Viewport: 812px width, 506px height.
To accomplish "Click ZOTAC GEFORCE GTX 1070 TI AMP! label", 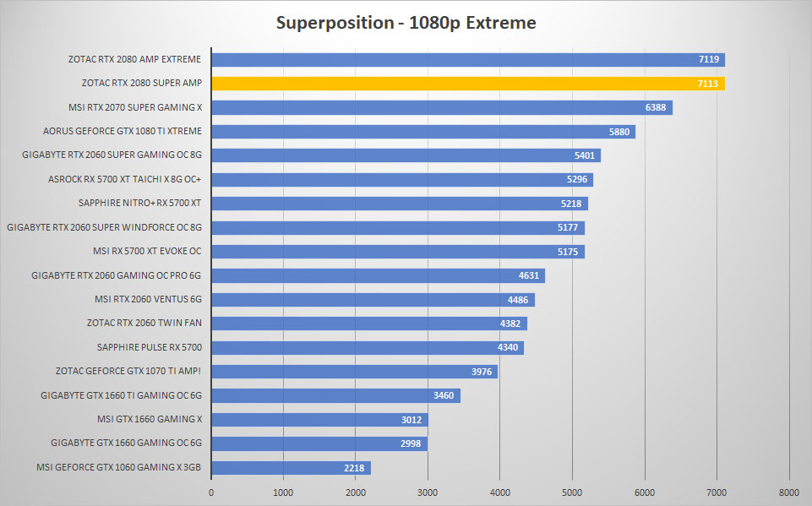I will [128, 371].
